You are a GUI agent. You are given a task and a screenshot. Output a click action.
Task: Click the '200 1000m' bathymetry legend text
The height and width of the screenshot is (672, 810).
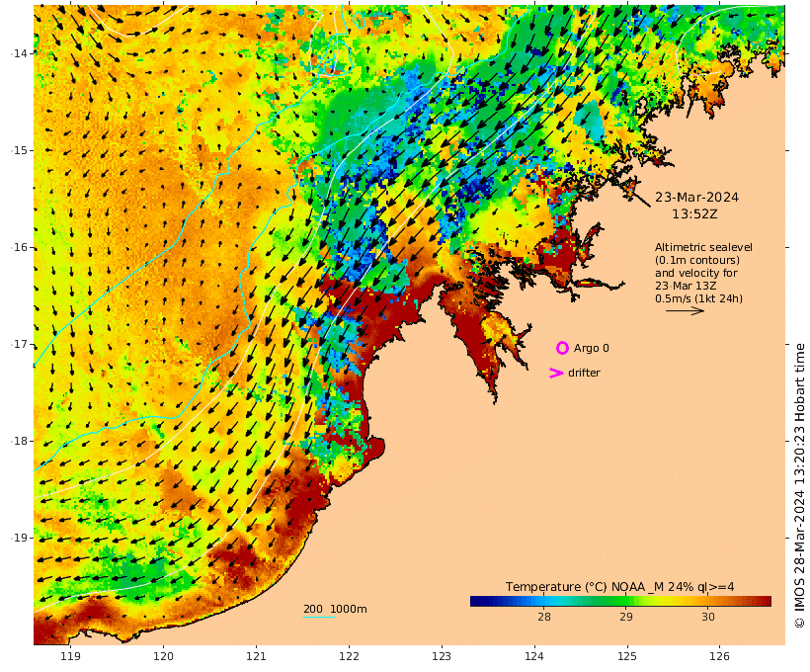point(335,609)
